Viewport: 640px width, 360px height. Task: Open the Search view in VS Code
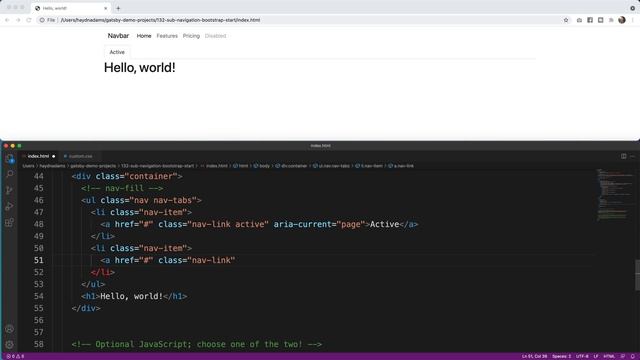point(9,174)
